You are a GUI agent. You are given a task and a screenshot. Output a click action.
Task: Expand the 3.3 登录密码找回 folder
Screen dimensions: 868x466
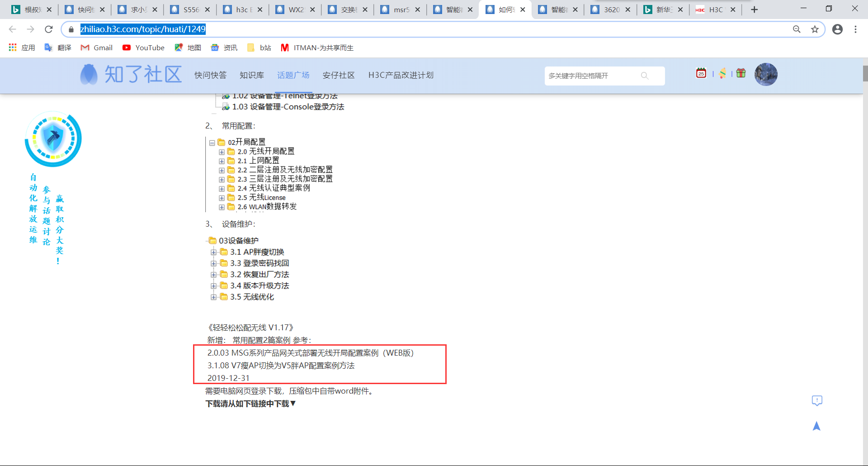click(213, 263)
